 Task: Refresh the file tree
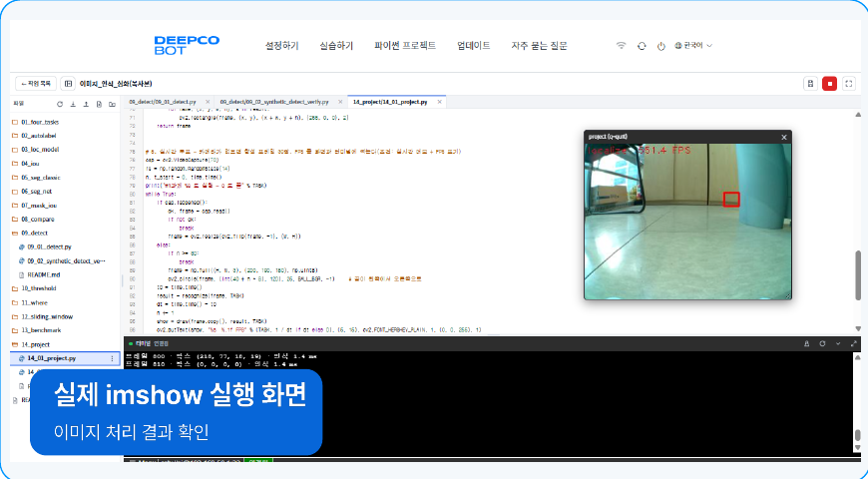(x=60, y=104)
